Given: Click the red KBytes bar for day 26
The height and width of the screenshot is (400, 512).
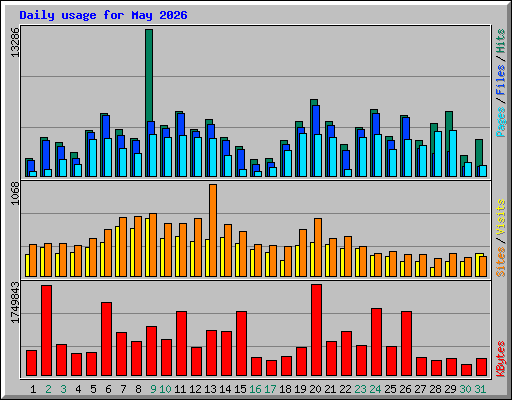Looking at the screenshot, I should [x=406, y=343].
